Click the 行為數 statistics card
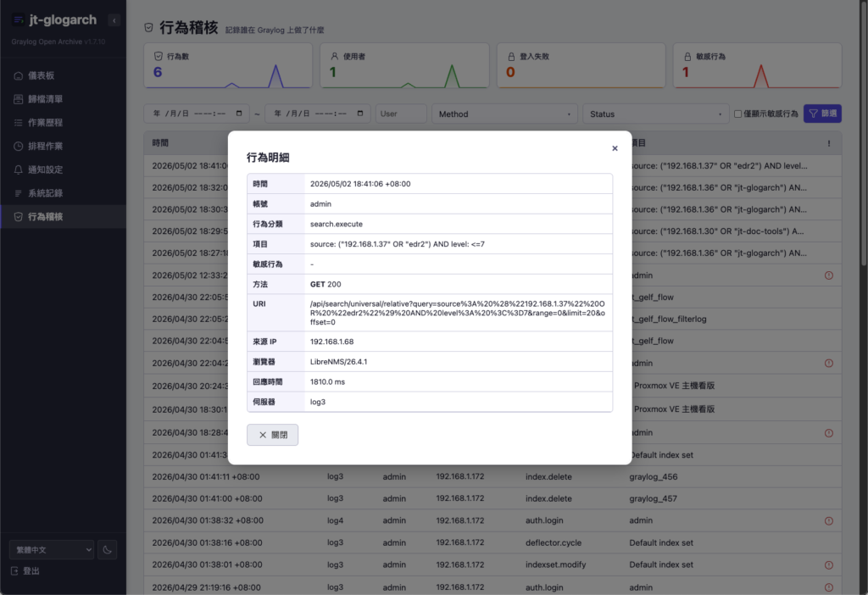The image size is (868, 595). (x=228, y=65)
